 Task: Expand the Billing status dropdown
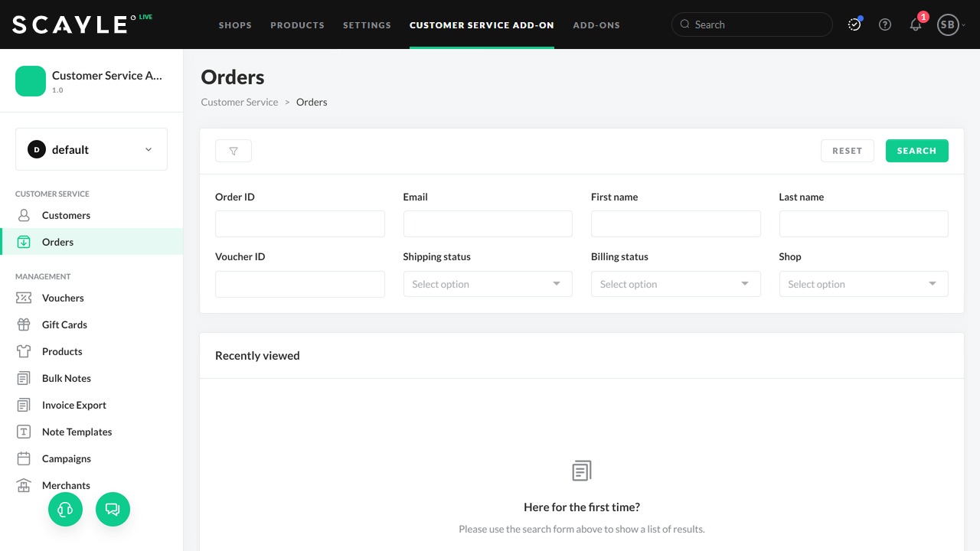675,284
